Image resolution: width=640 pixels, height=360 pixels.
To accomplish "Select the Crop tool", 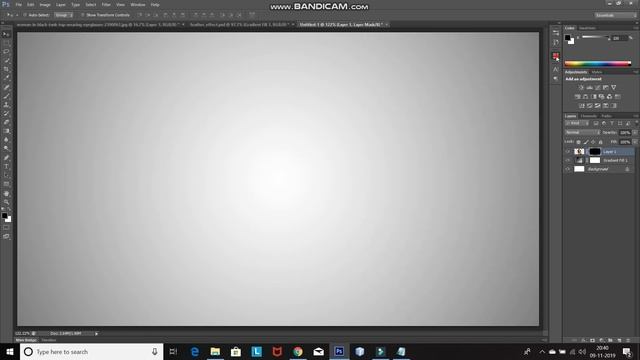I will 6,69.
